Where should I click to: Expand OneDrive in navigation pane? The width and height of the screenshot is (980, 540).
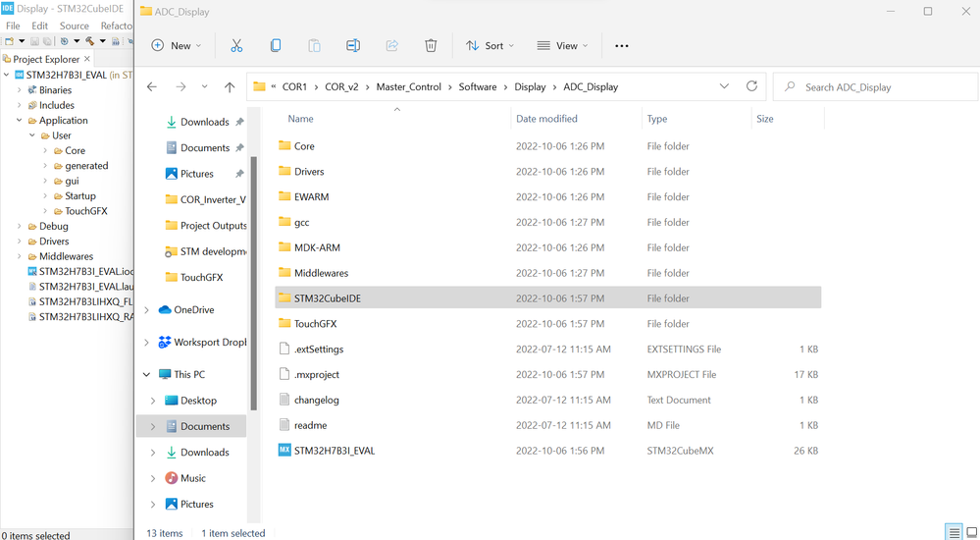[x=146, y=309]
